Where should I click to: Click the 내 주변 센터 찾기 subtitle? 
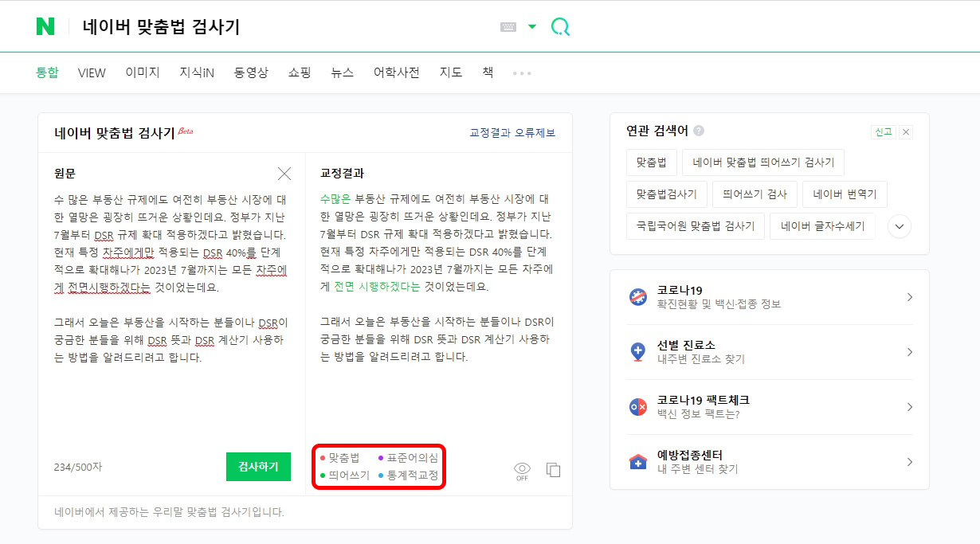click(x=698, y=469)
